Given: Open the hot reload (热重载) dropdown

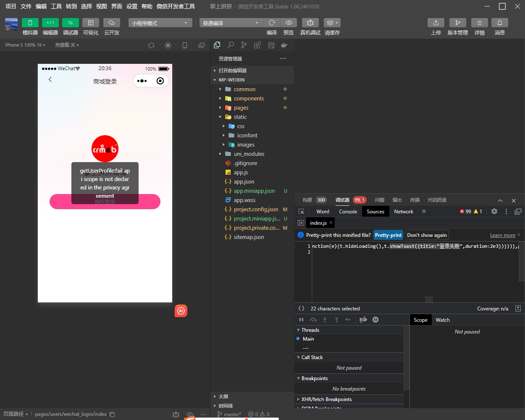Looking at the screenshot, I should [67, 45].
